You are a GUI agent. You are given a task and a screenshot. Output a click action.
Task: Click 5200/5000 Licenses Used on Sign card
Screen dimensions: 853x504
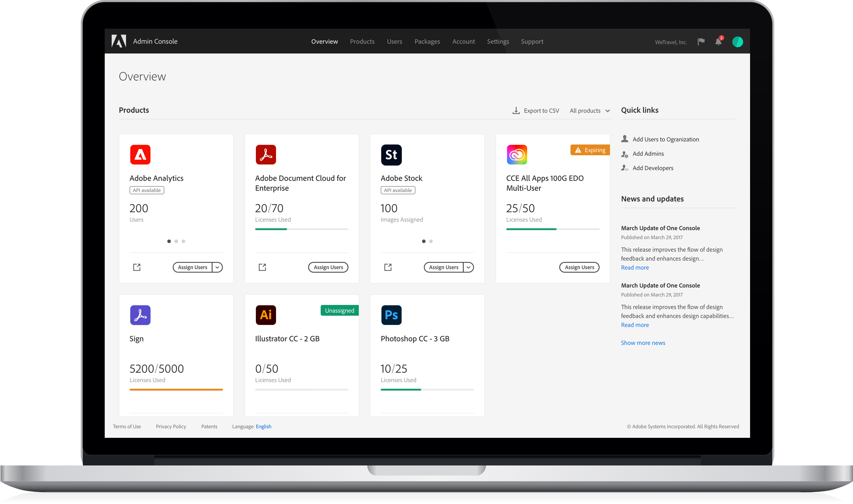[157, 373]
